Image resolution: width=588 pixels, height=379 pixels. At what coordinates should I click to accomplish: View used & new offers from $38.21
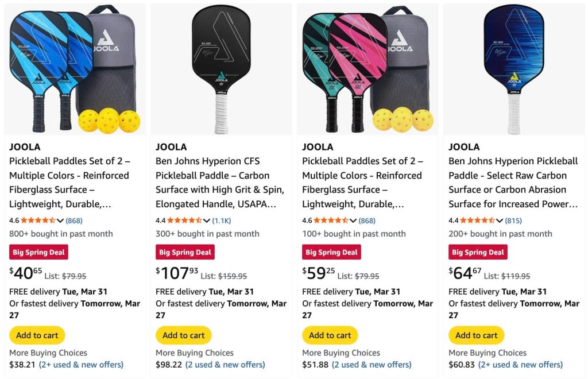pyautogui.click(x=81, y=365)
